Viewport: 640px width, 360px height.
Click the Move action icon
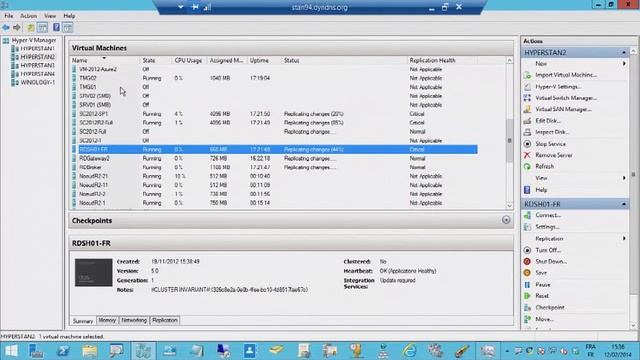527,319
